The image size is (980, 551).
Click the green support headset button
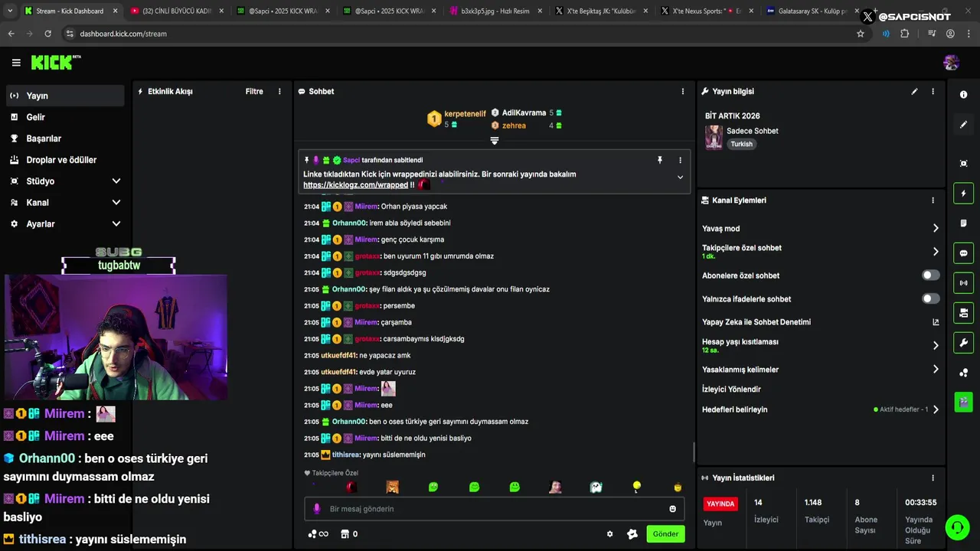click(957, 527)
